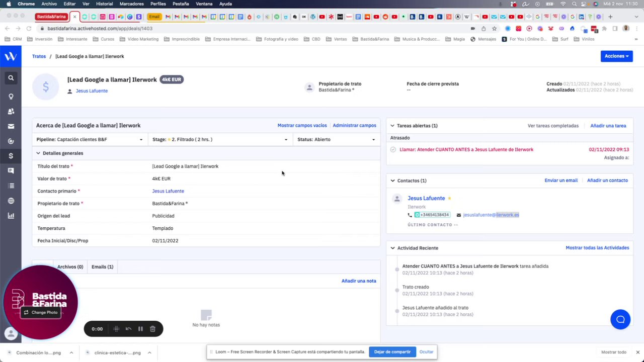Open the Acciones dropdown button
The width and height of the screenshot is (644, 362).
coord(616,56)
